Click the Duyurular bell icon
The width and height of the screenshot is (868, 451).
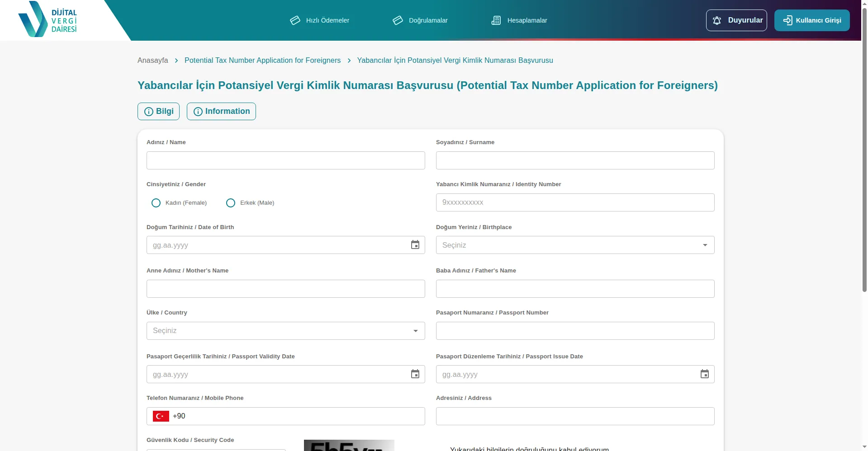pos(717,20)
